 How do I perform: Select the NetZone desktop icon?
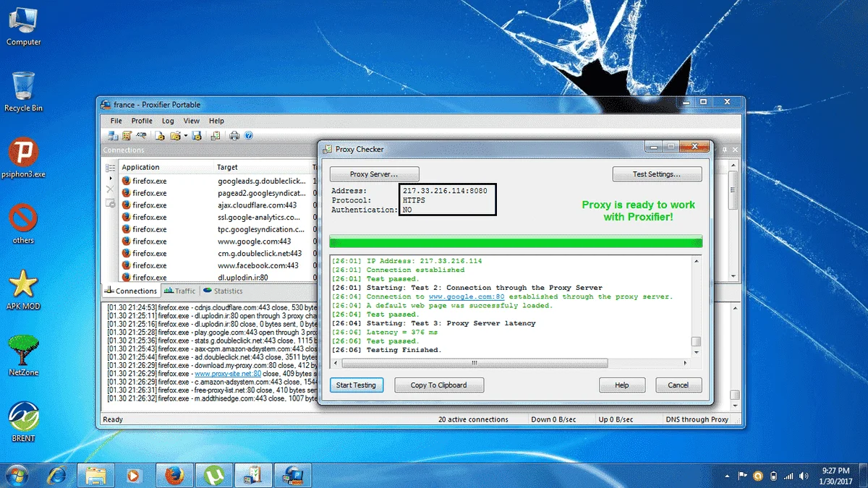coord(23,356)
